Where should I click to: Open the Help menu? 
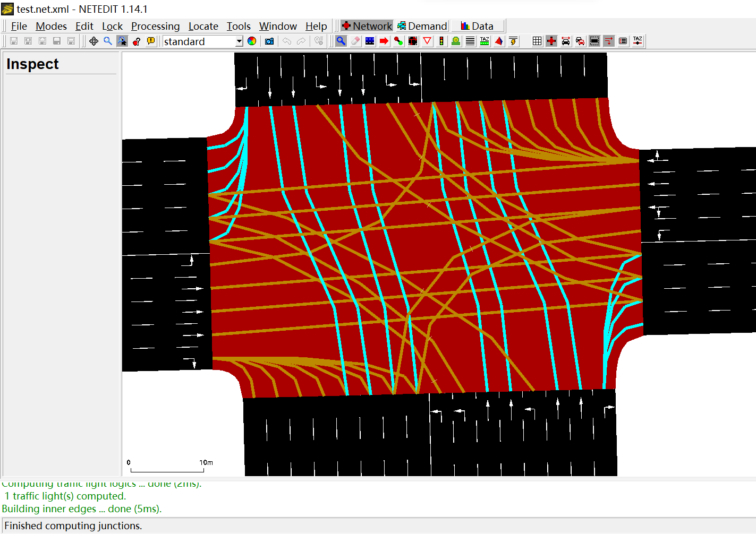pos(316,26)
